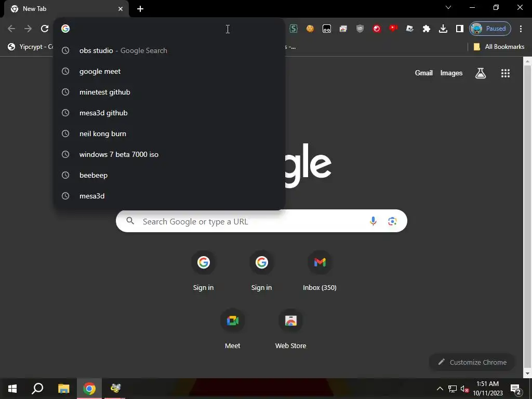Click the Google icon in the address bar
The height and width of the screenshot is (399, 532).
tap(65, 29)
